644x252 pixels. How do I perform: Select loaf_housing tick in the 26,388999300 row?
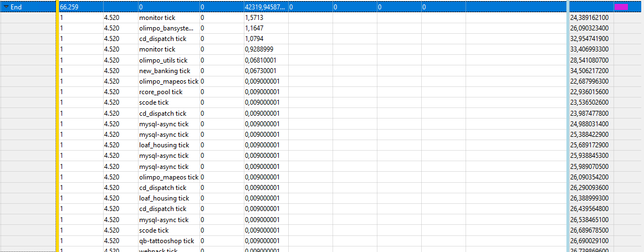164,198
